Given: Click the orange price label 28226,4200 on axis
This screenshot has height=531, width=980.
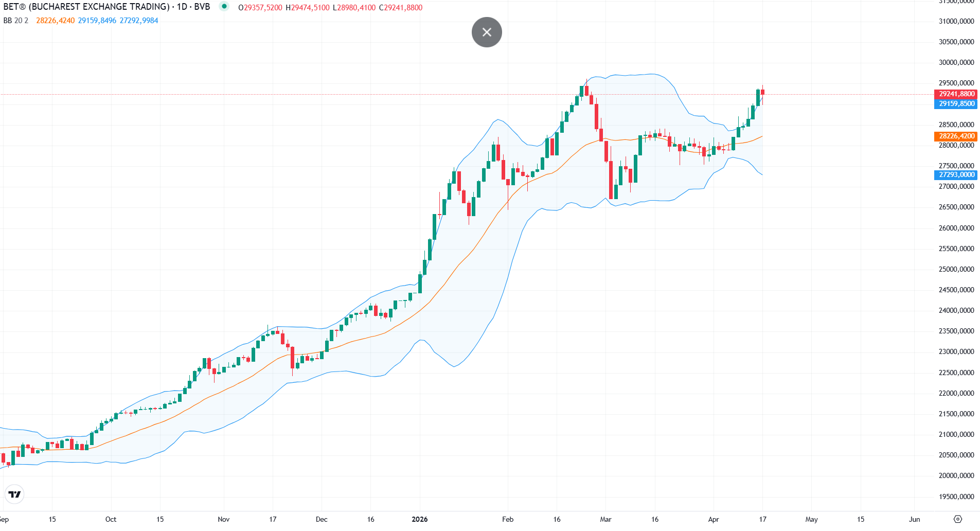Looking at the screenshot, I should 956,136.
